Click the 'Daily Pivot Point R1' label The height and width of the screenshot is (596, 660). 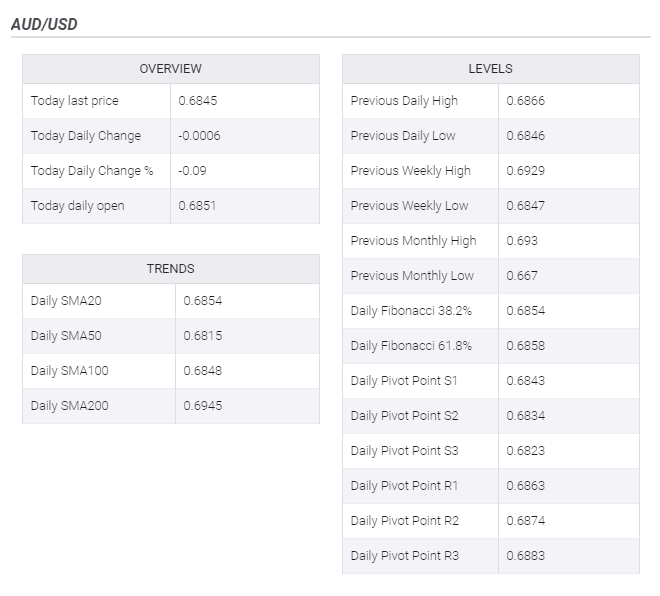pos(404,485)
